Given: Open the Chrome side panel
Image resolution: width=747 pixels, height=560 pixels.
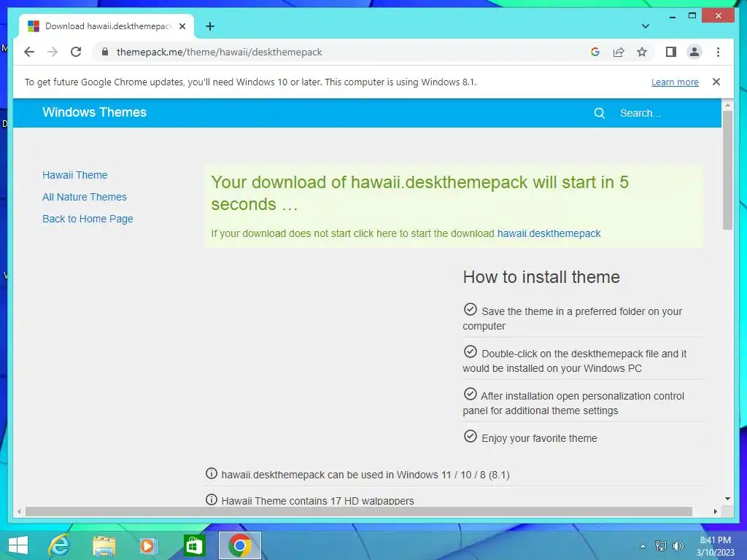Looking at the screenshot, I should pos(671,52).
